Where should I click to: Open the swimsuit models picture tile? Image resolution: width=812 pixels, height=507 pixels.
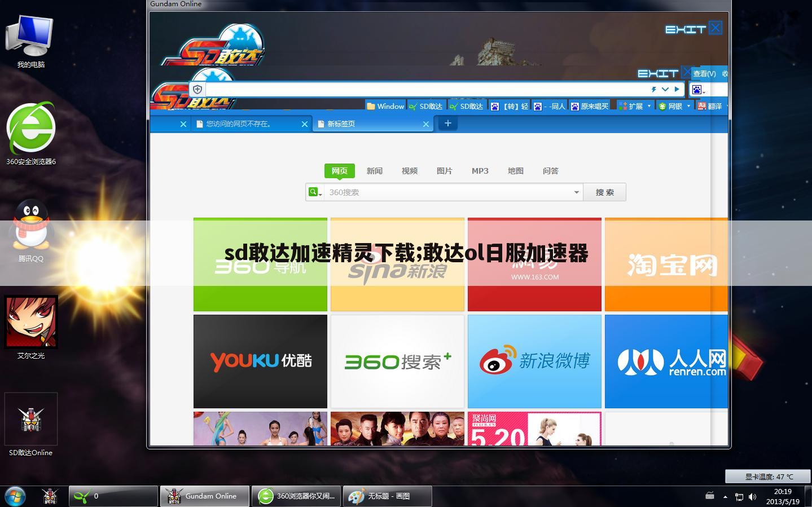(x=260, y=429)
